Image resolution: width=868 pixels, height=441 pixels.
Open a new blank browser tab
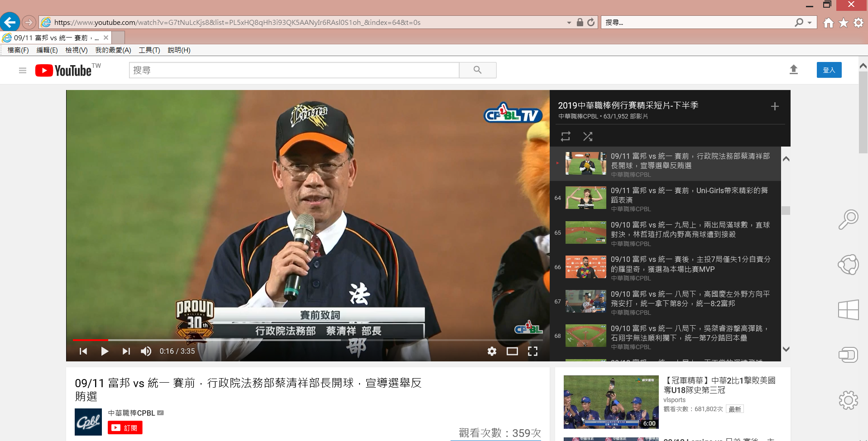pos(118,38)
